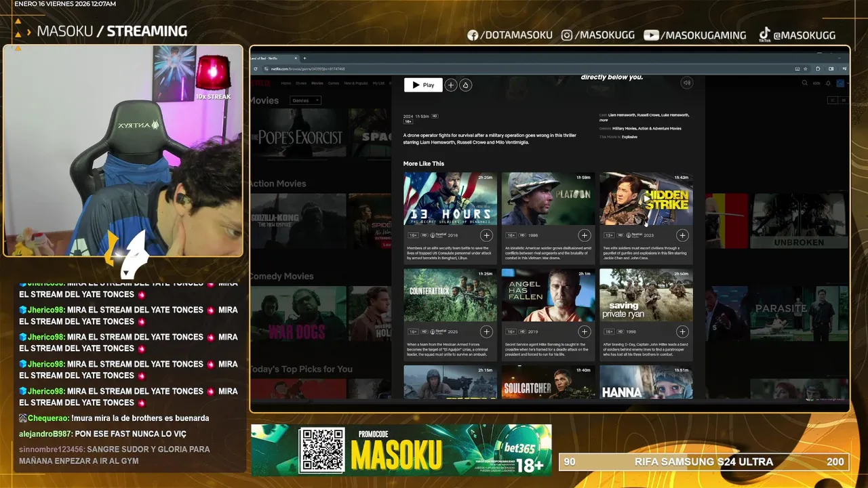Show more cast members
868x488 pixels.
pyautogui.click(x=604, y=120)
